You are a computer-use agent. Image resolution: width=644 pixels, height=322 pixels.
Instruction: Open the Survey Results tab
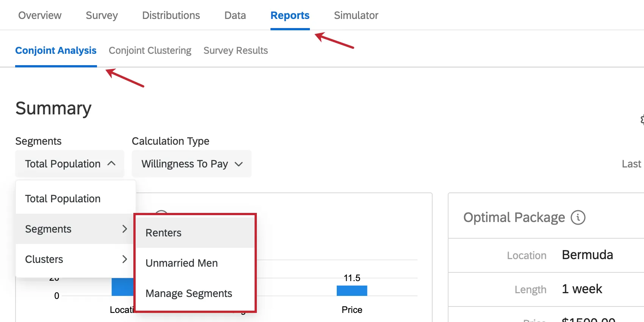(x=236, y=50)
